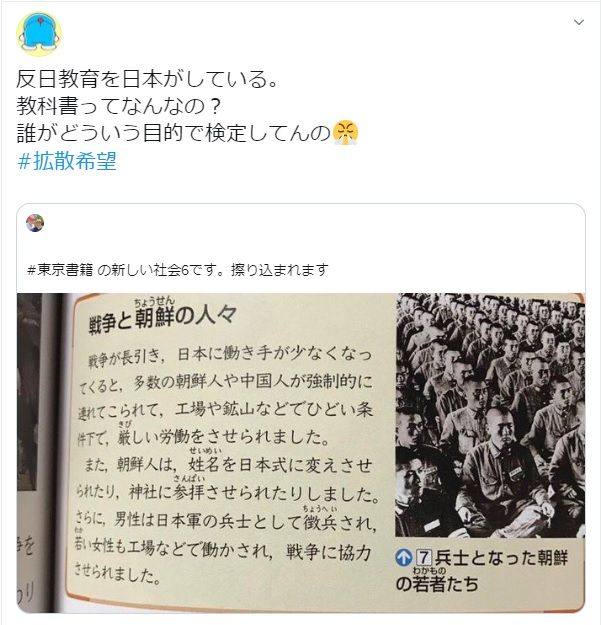Expand the tweet options chevron menu
The height and width of the screenshot is (625, 601).
click(x=579, y=22)
